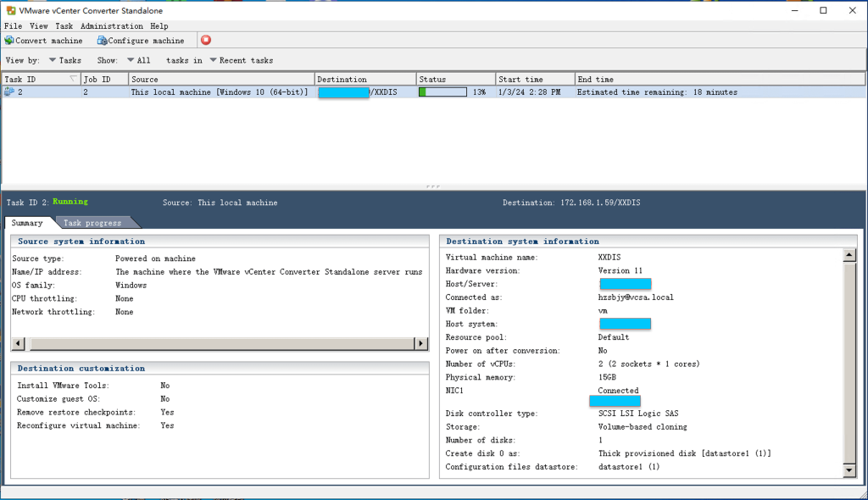Sort by the Destination column header
This screenshot has height=500, width=868.
point(365,79)
